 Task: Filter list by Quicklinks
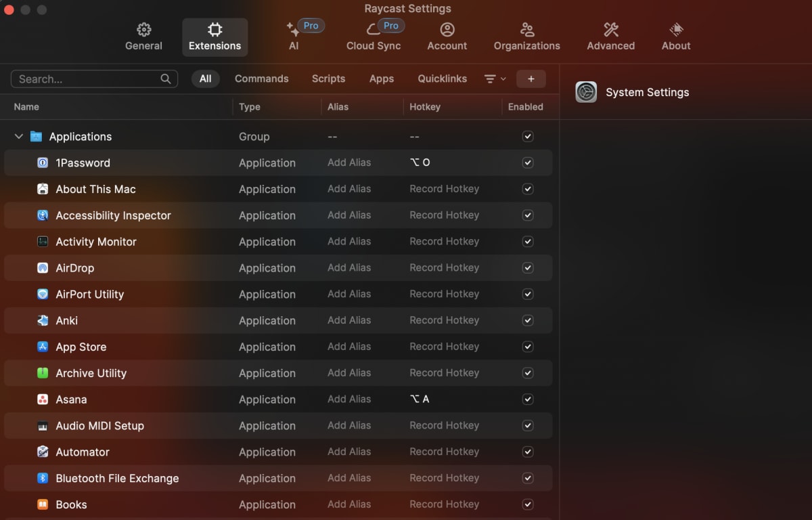click(443, 79)
